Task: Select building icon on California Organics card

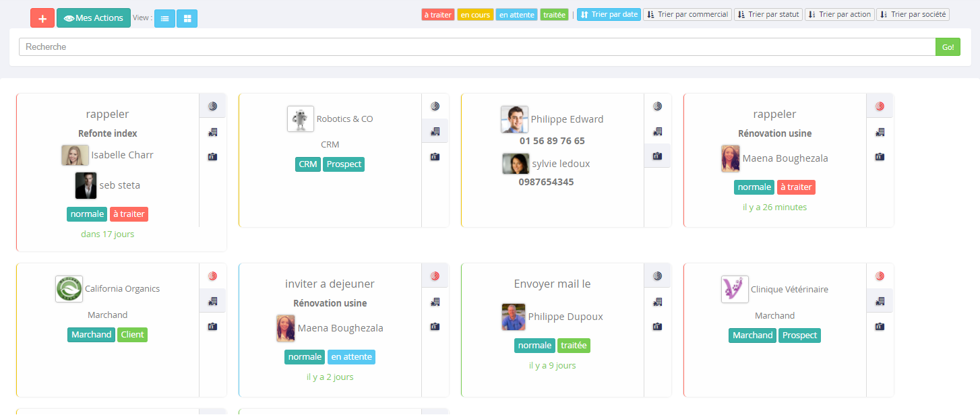Action: pos(212,301)
